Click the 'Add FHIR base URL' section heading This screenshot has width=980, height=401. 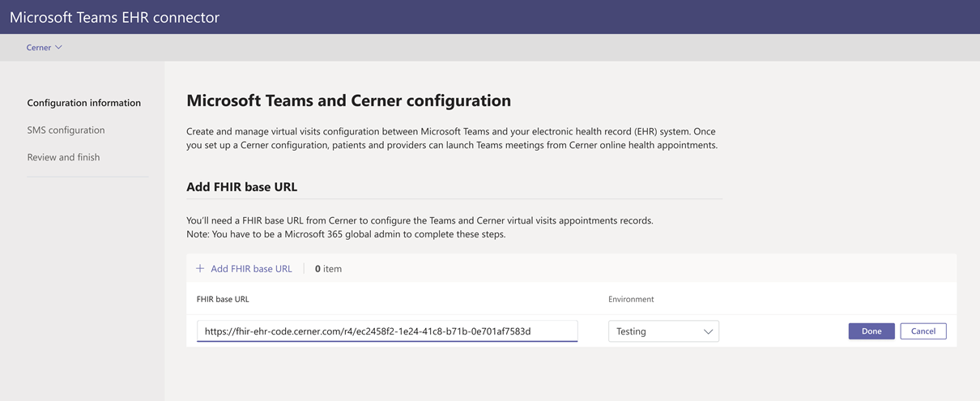242,186
